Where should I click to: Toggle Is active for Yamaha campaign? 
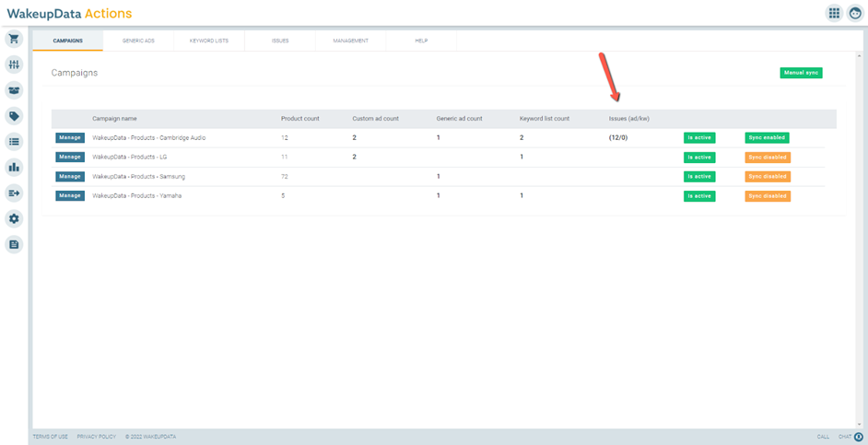pyautogui.click(x=699, y=196)
